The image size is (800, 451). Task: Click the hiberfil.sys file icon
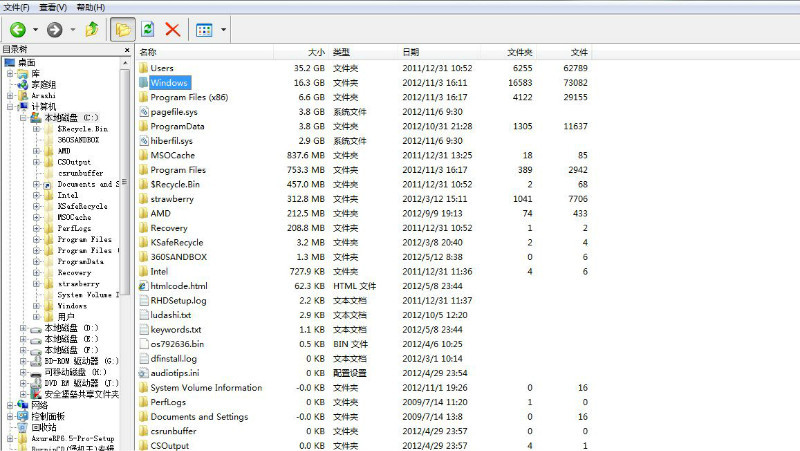point(143,141)
